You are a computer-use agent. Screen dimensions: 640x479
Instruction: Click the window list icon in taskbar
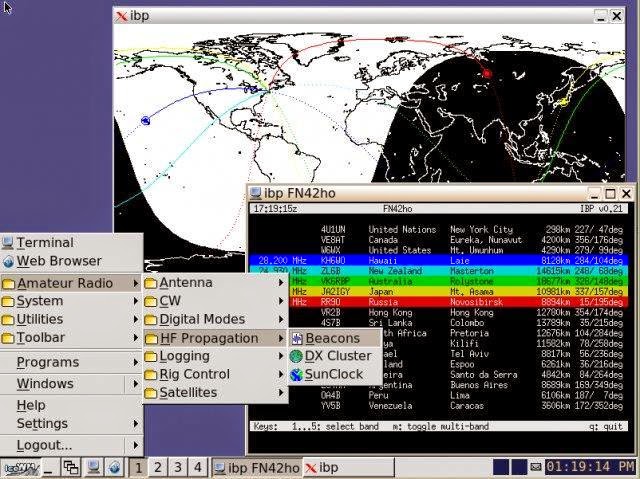click(x=71, y=468)
